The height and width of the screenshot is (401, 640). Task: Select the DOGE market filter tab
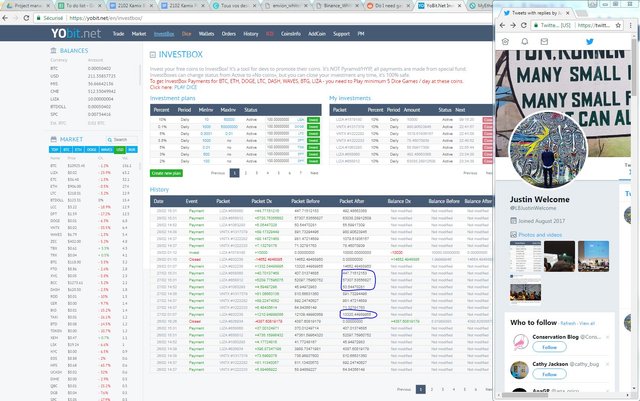click(x=91, y=150)
